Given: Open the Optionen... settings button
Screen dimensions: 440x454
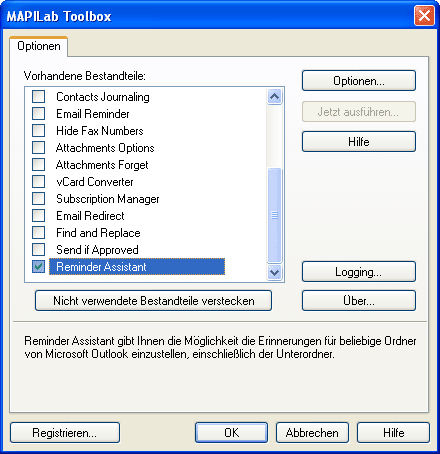Looking at the screenshot, I should [x=359, y=81].
